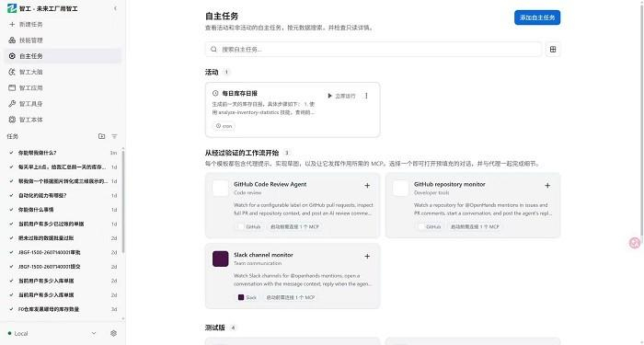Click the task list scrollbar

[x=122, y=201]
